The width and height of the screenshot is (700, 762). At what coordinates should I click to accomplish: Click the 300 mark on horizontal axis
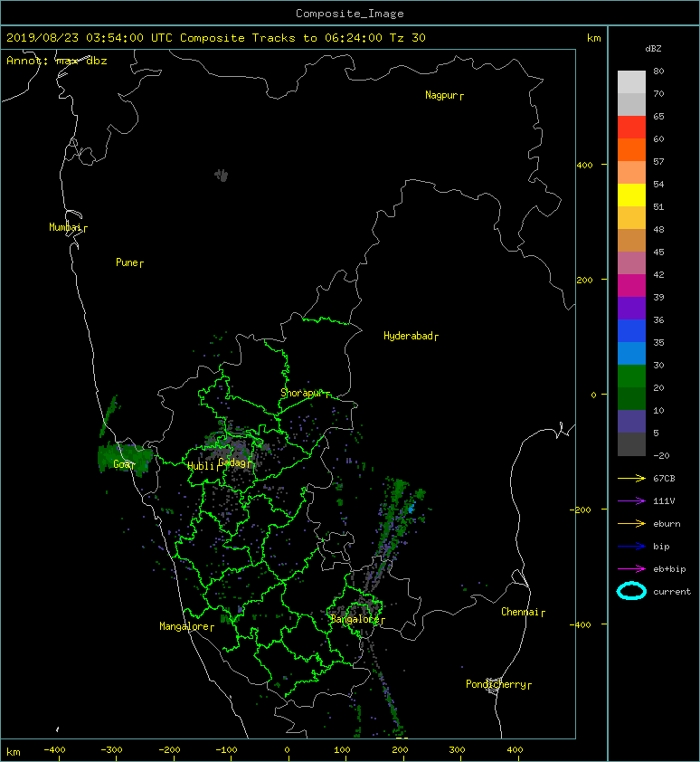tap(457, 750)
